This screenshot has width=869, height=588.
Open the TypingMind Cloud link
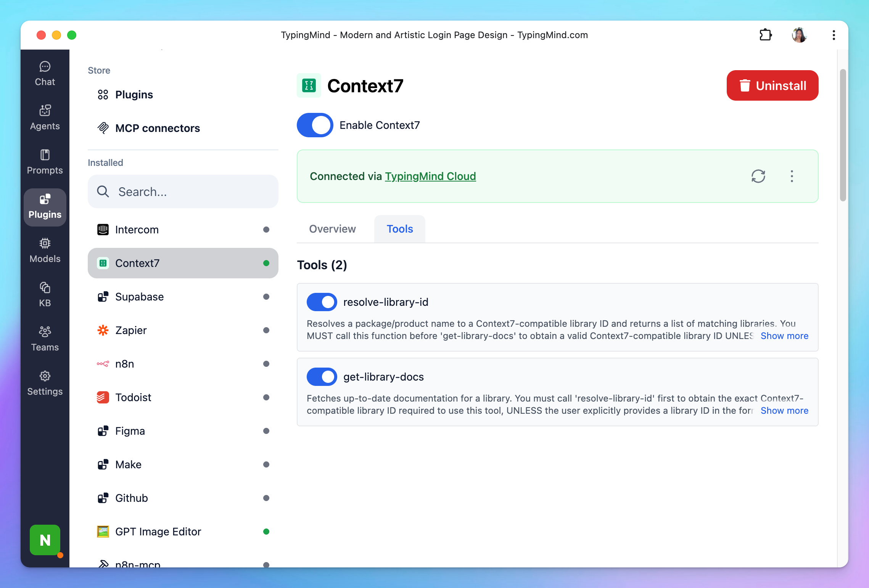click(x=430, y=176)
